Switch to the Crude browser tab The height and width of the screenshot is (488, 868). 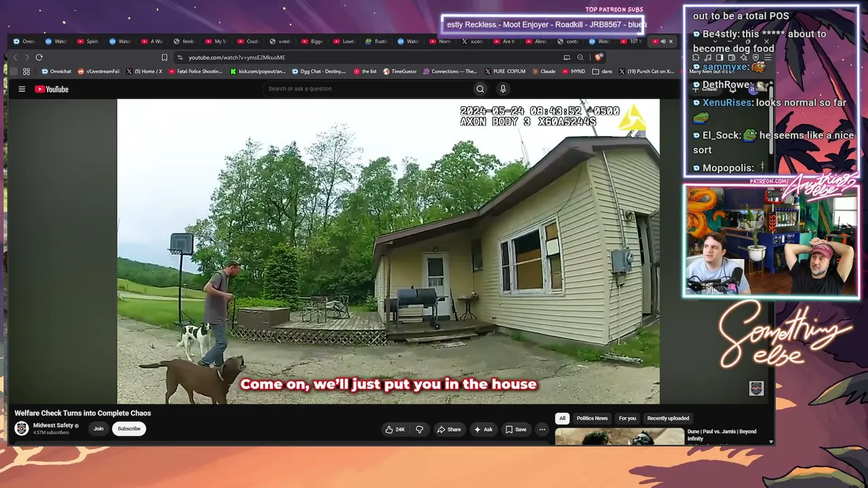(248, 41)
